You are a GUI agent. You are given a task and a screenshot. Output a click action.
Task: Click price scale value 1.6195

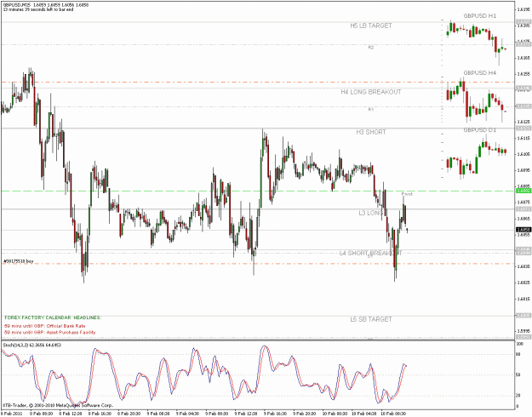[523, 9]
